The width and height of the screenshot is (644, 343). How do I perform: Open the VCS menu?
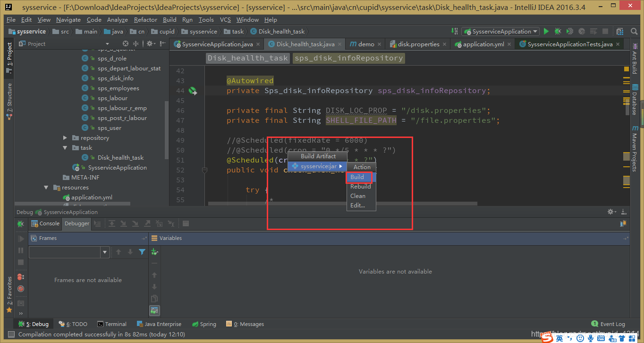pyautogui.click(x=225, y=20)
